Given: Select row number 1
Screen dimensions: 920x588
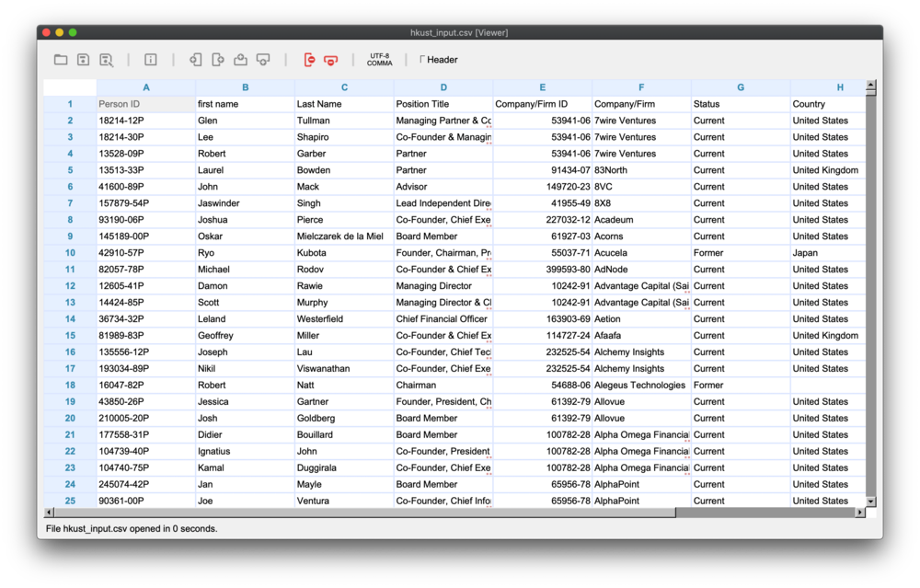Looking at the screenshot, I should coord(70,104).
